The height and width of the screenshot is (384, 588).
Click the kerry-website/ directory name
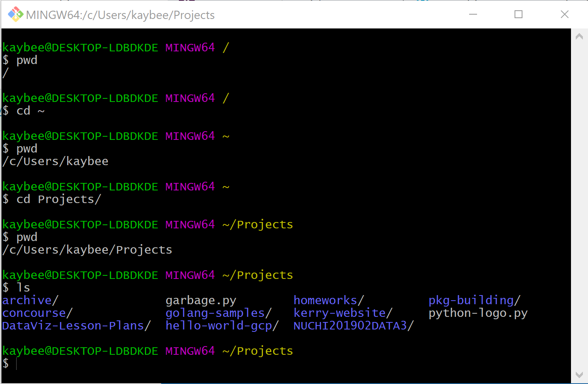point(343,313)
